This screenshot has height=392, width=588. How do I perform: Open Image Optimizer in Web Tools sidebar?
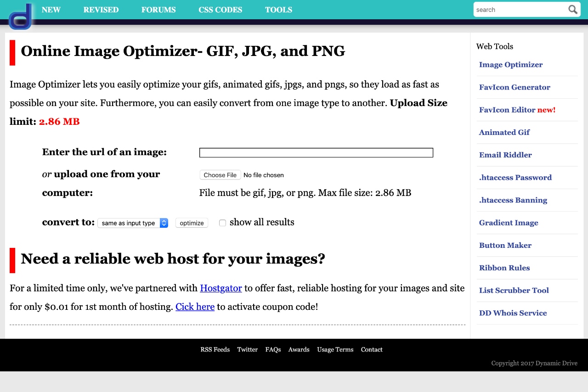[x=511, y=65]
